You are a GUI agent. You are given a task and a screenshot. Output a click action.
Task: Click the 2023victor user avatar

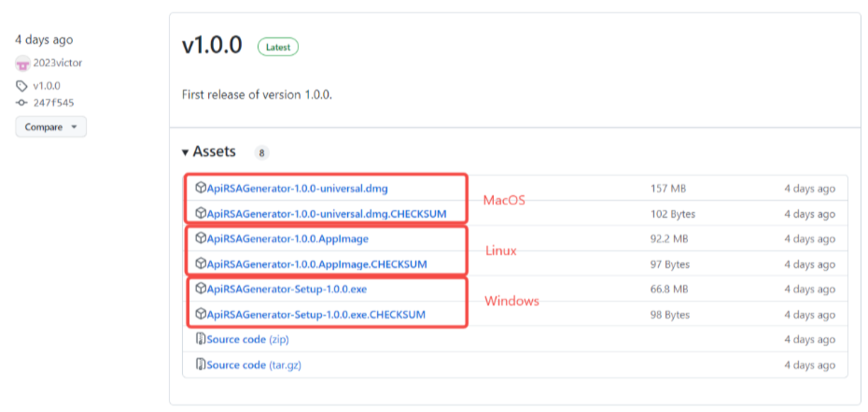22,64
